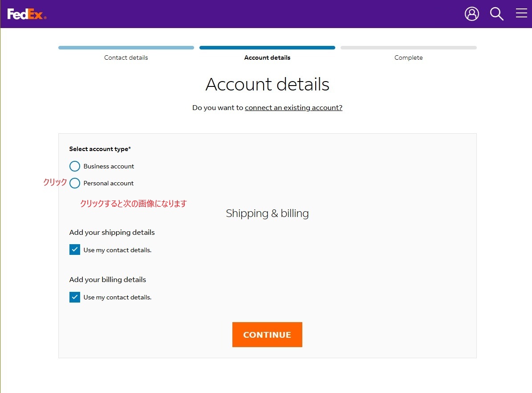532x393 pixels.
Task: Click billing "Use my contact details." label text
Action: 118,297
